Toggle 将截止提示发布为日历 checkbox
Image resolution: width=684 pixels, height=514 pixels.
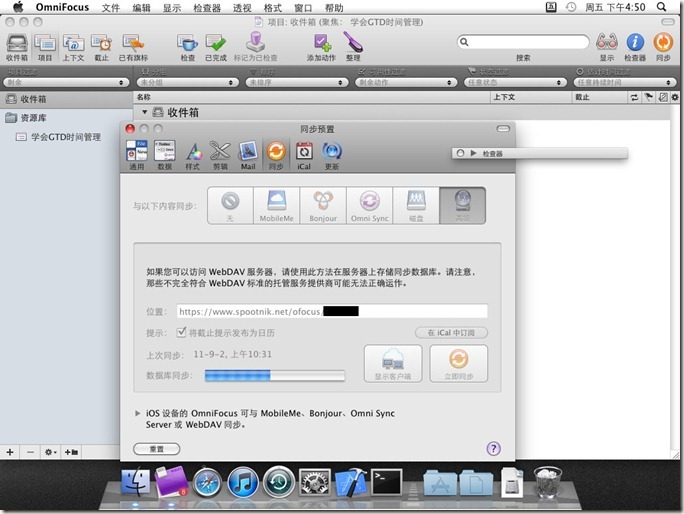click(181, 332)
